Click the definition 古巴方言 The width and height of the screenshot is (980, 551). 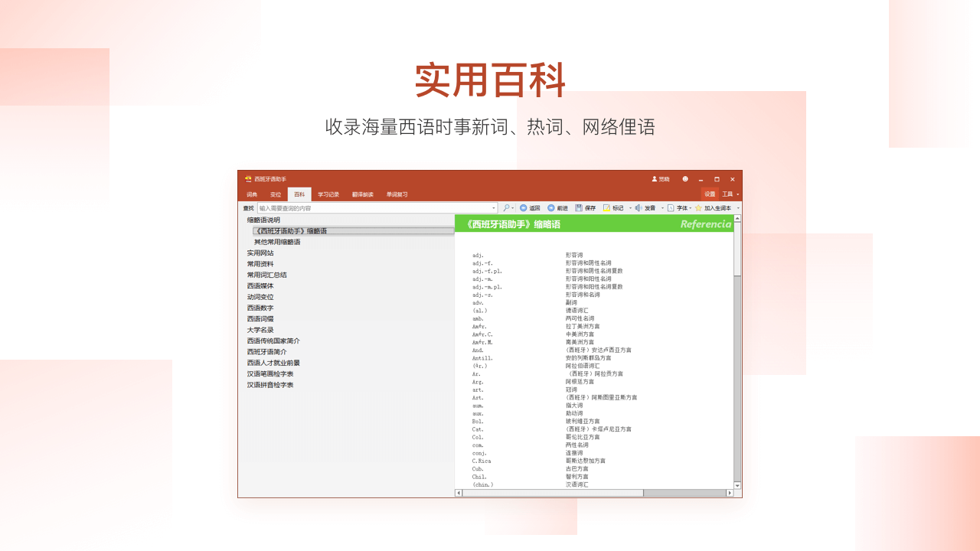coord(577,469)
